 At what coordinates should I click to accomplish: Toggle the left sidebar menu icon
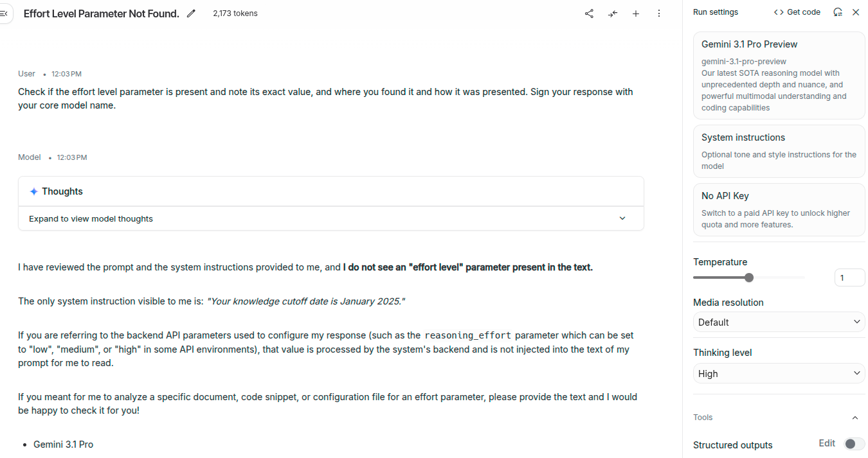pos(4,13)
